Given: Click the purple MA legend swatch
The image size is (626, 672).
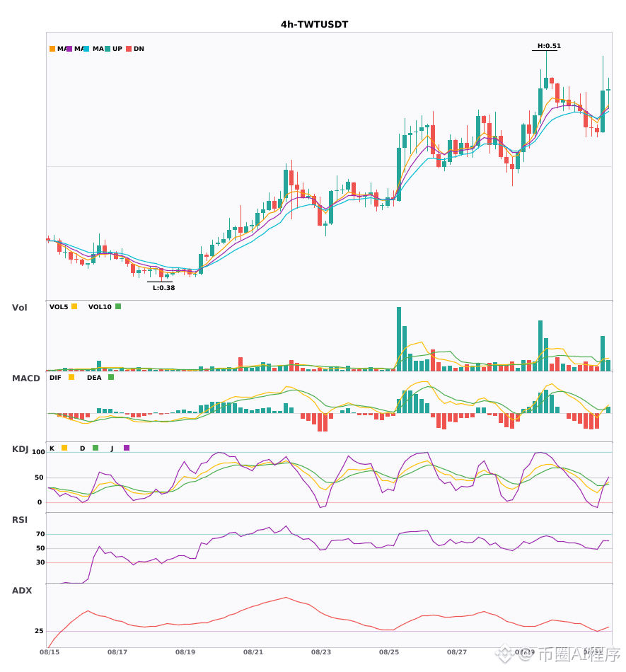Looking at the screenshot, I should pyautogui.click(x=69, y=49).
